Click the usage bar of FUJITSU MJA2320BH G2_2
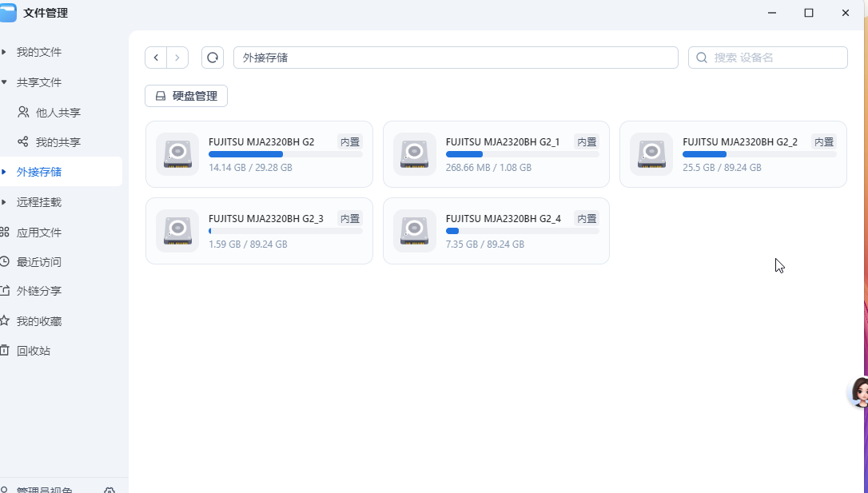Screen dimensions: 868x493 pyautogui.click(x=759, y=154)
